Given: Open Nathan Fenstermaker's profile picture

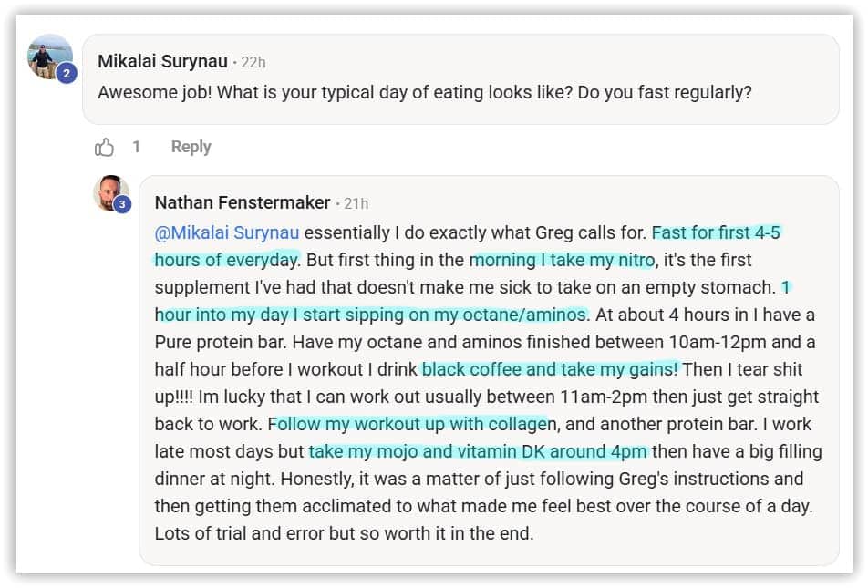Looking at the screenshot, I should click(108, 192).
